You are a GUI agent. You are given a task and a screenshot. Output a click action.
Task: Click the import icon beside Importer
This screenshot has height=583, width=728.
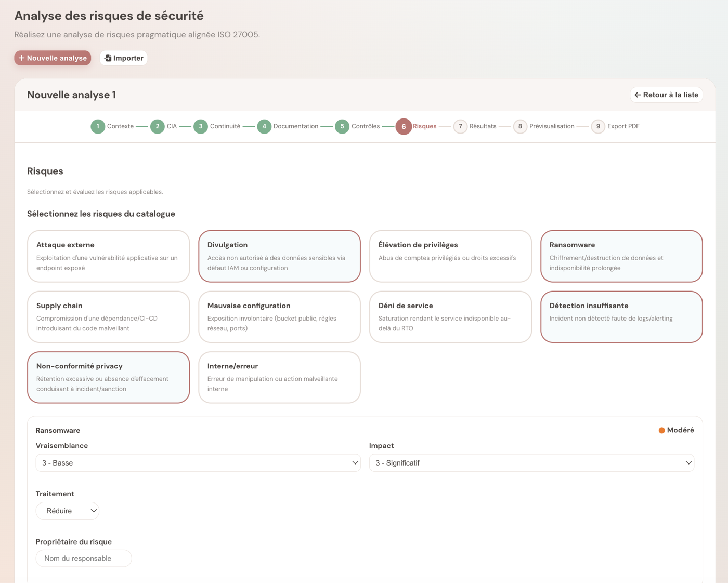pos(108,58)
